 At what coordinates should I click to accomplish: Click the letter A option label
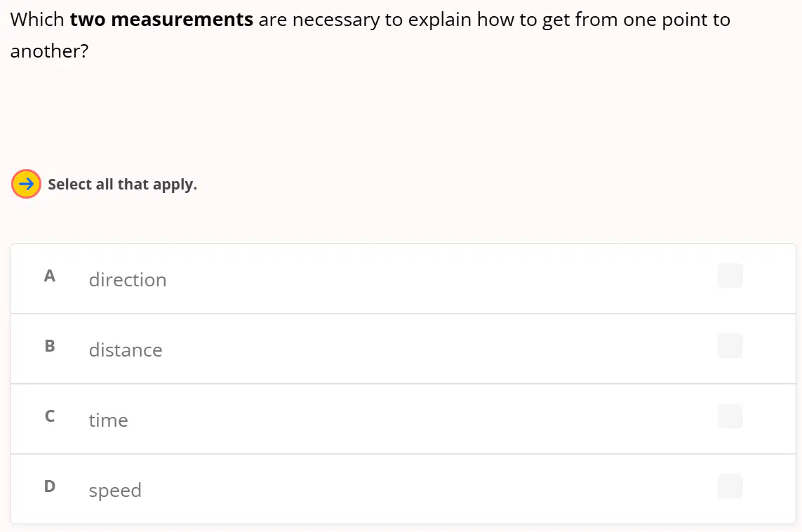50,276
